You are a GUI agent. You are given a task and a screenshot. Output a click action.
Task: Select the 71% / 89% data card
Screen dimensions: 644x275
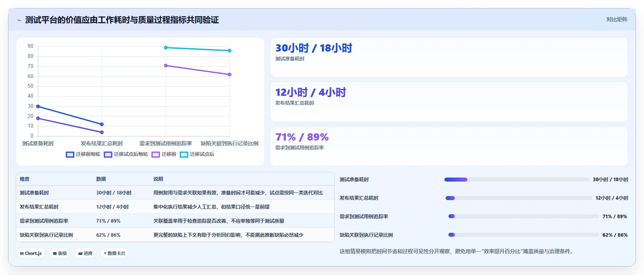[449, 146]
